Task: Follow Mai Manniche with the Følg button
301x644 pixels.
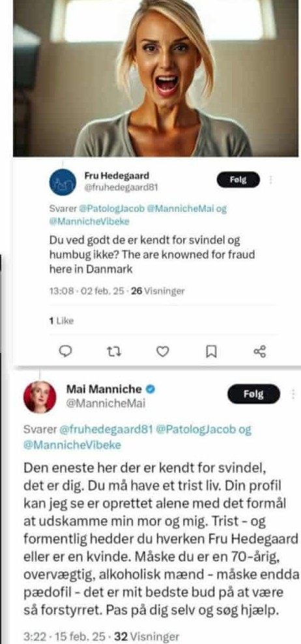Action: tap(253, 394)
